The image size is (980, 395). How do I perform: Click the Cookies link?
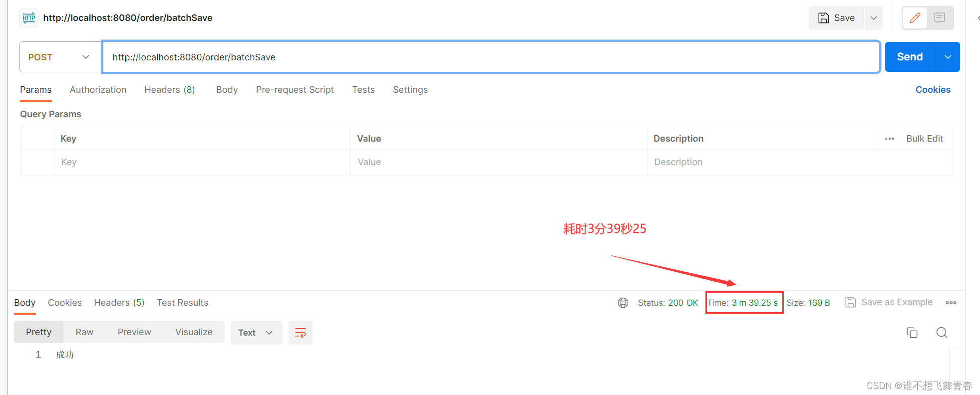[x=933, y=90]
